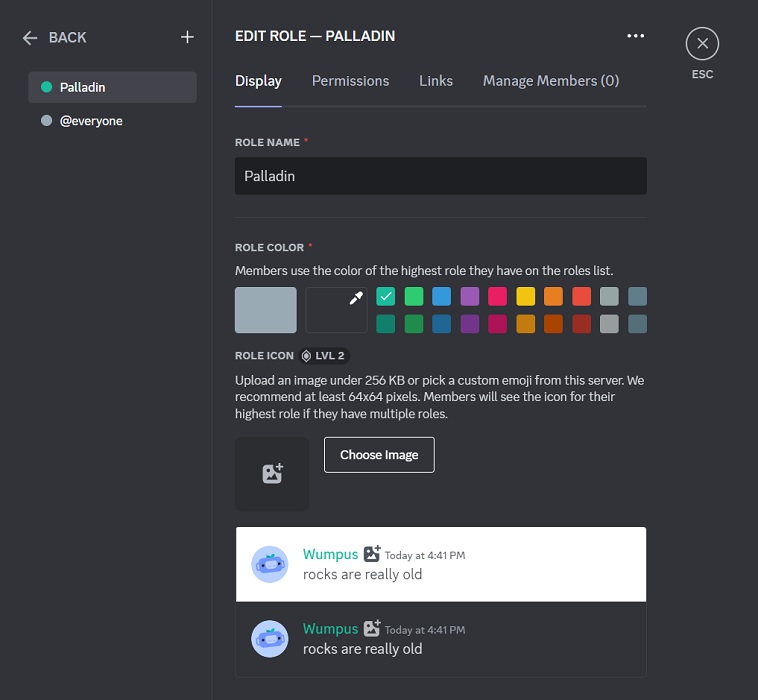Click role icon beside Wumpus in light preview
This screenshot has height=700, width=758.
(372, 554)
